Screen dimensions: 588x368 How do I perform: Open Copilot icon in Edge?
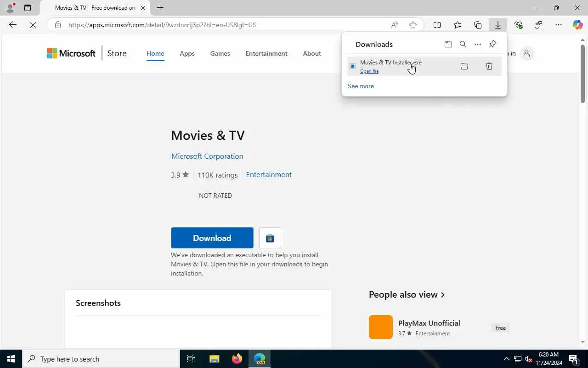click(x=578, y=25)
